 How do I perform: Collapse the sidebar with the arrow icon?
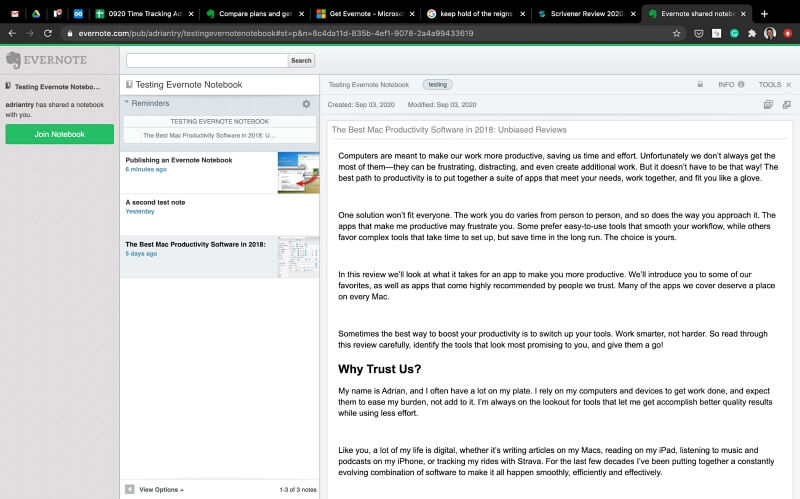tap(130, 489)
